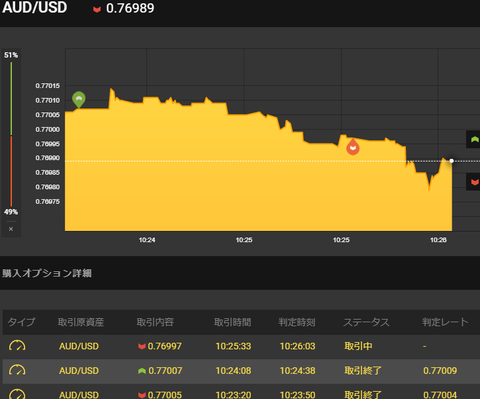
Task: Click the 判定時刻 column header
Action: (297, 322)
